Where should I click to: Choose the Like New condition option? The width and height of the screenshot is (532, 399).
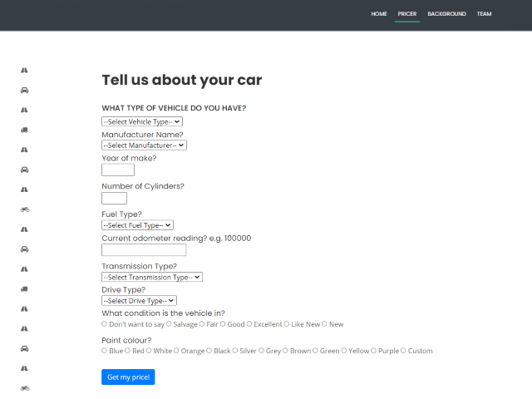coord(288,324)
